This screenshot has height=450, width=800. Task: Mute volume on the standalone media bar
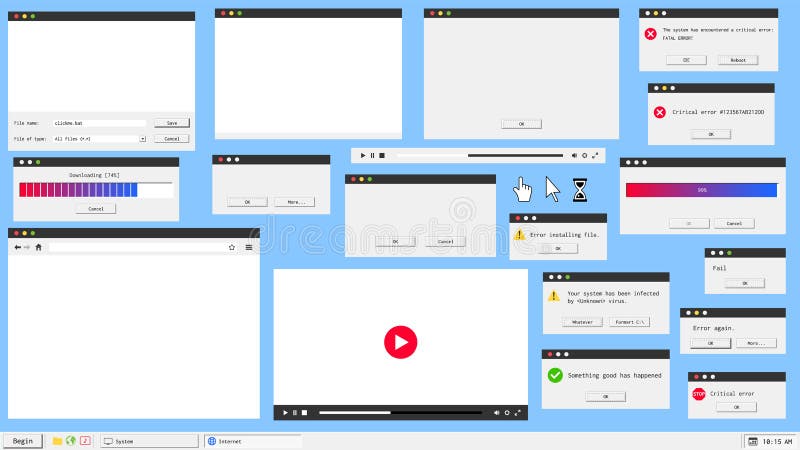[574, 156]
